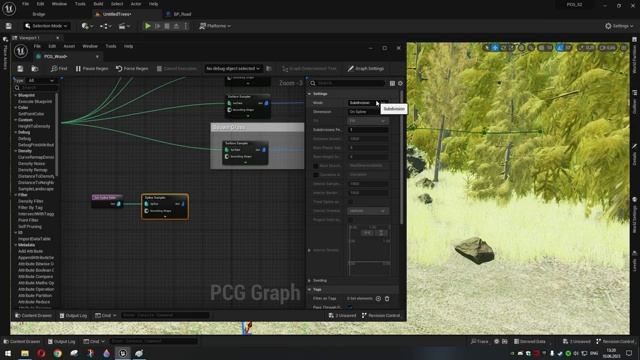Click Revision Control in PCG editor status bar

(x=381, y=316)
